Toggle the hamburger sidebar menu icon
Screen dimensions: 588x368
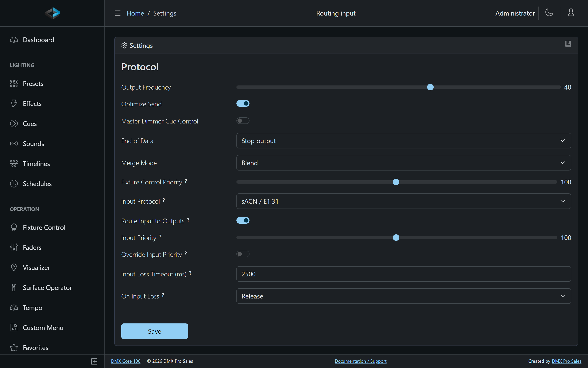(118, 13)
